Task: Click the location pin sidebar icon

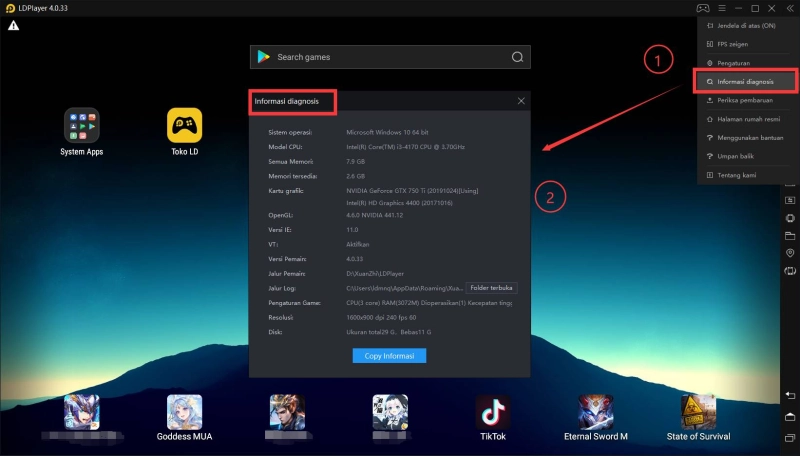Action: [790, 254]
